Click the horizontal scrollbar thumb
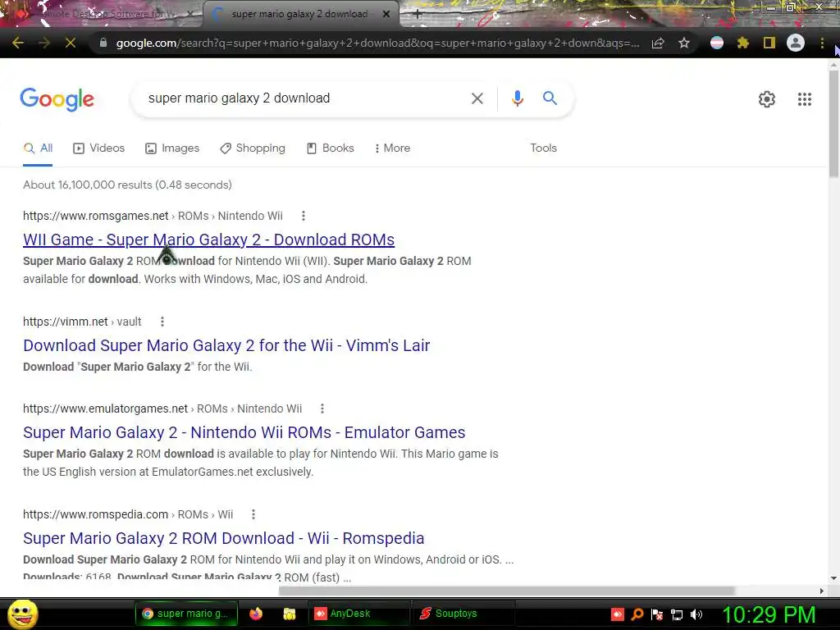840x630 pixels. pyautogui.click(x=507, y=591)
